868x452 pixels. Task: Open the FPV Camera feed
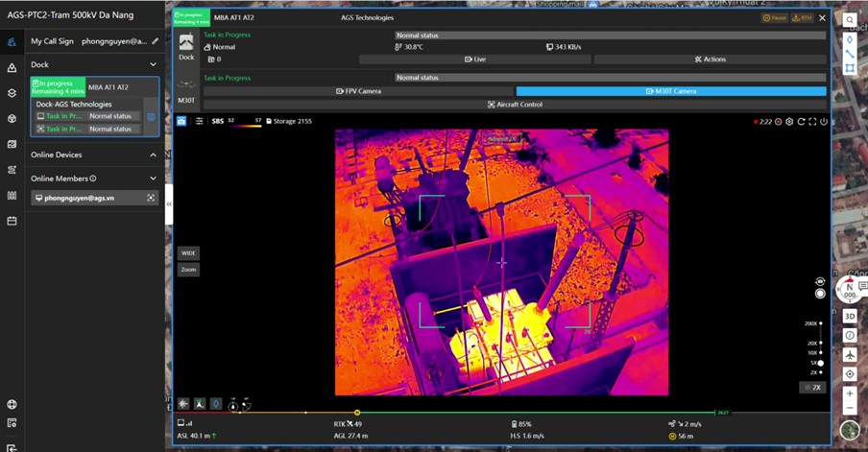click(x=359, y=91)
